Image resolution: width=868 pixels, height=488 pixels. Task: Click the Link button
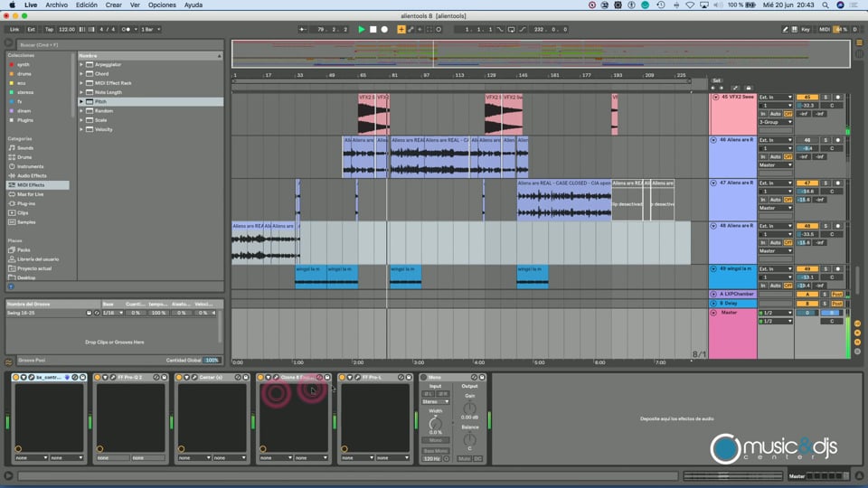click(x=14, y=29)
